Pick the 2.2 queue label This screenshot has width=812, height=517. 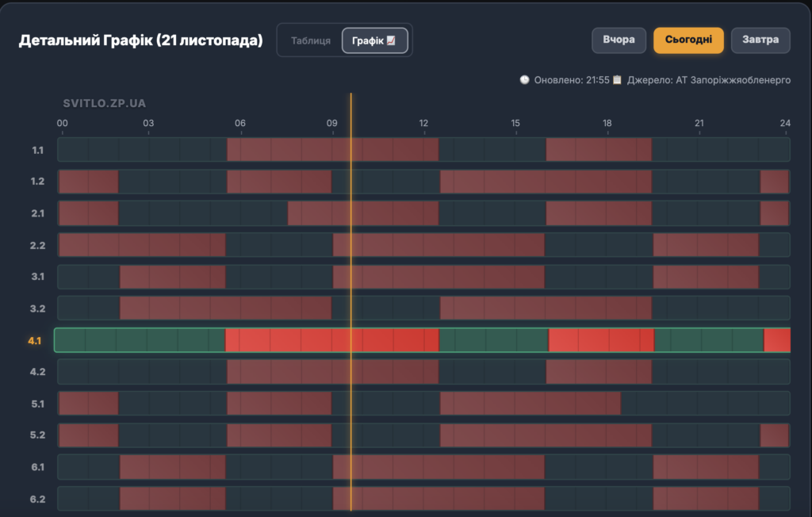[38, 245]
